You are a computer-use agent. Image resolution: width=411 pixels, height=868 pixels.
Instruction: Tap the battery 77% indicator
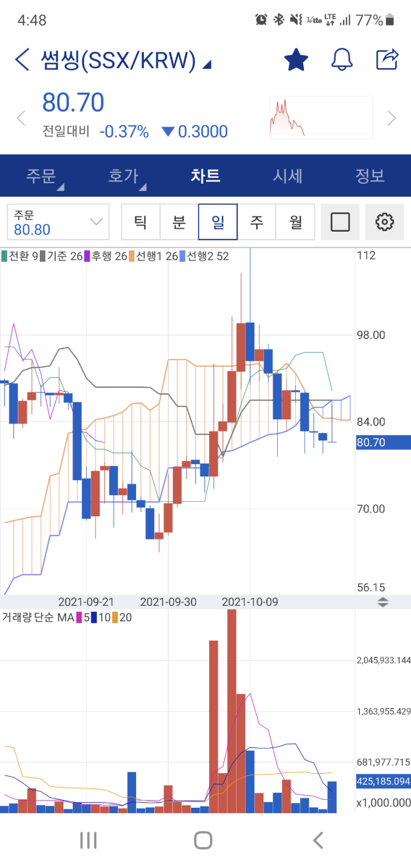pyautogui.click(x=375, y=20)
